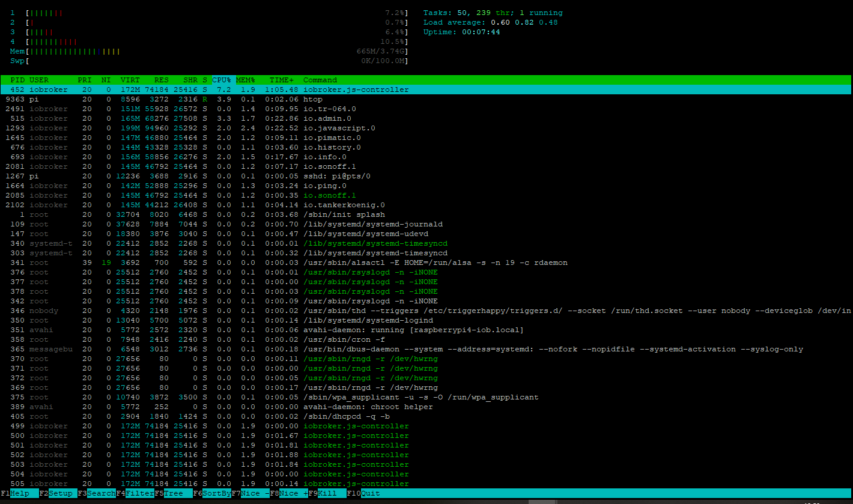The width and height of the screenshot is (853, 504).
Task: Activate the F4 Filter option
Action: click(135, 493)
